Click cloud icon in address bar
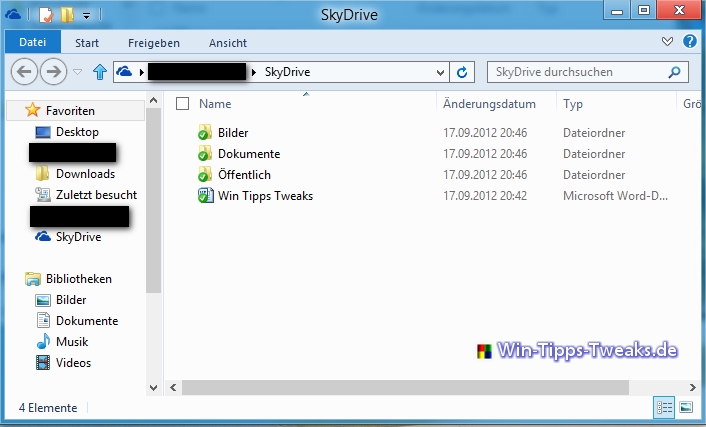The width and height of the screenshot is (706, 427). coord(124,71)
